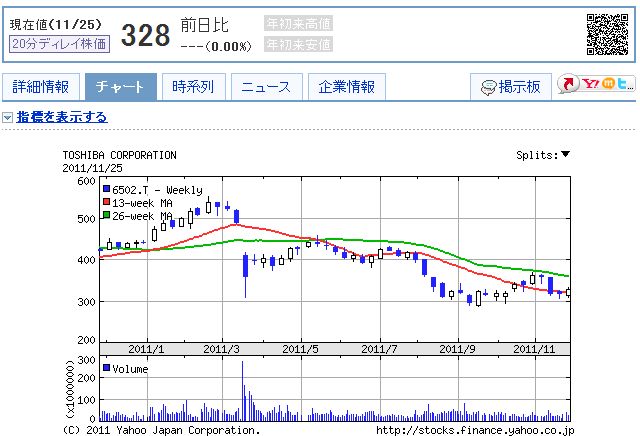Open the 掲示板 message board
Viewport: 640px width, 436px height.
[x=511, y=87]
